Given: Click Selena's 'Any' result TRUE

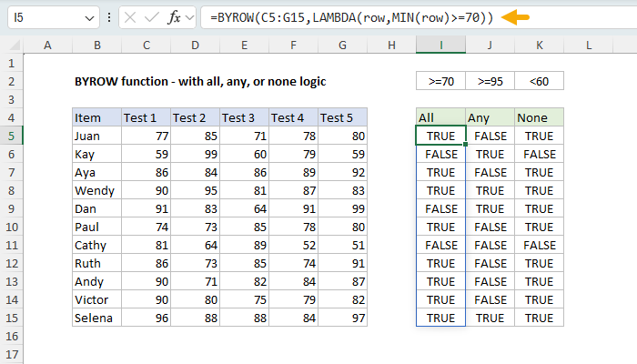Looking at the screenshot, I should (490, 318).
